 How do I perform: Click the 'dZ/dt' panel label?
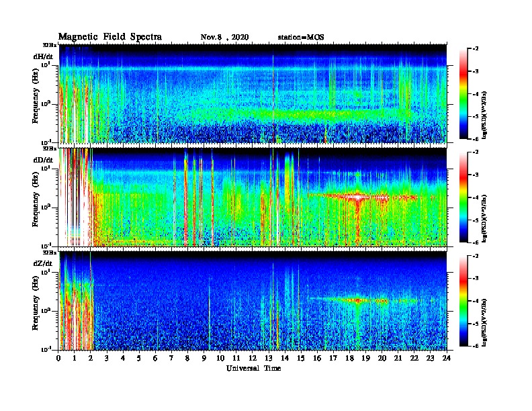tap(43, 263)
